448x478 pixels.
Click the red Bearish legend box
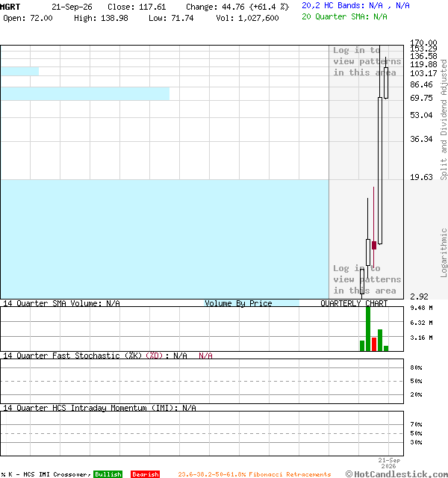click(x=146, y=474)
